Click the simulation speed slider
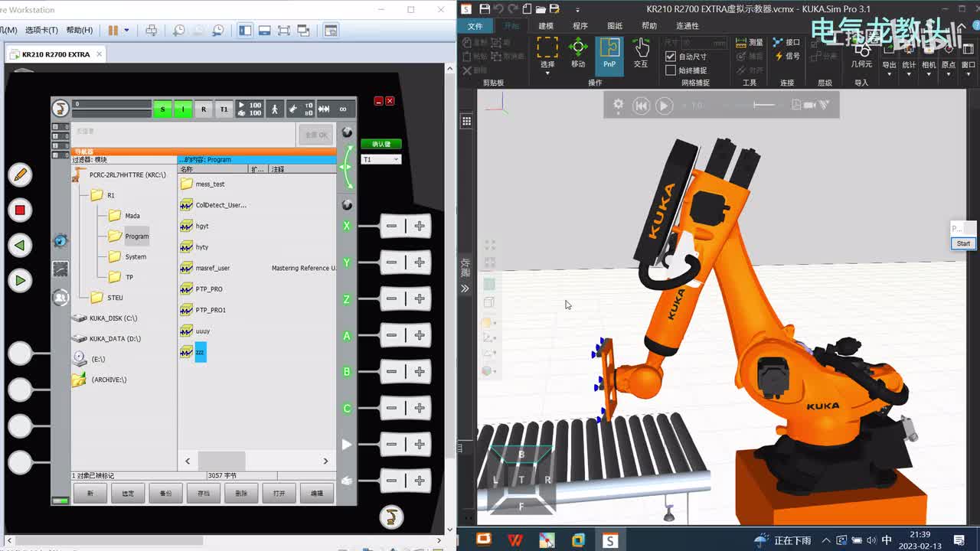Screen dimensions: 980x551 coord(764,105)
